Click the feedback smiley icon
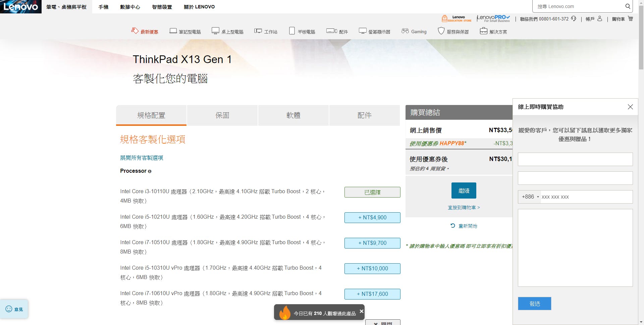Viewport: 644px width, 325px height. (x=9, y=309)
